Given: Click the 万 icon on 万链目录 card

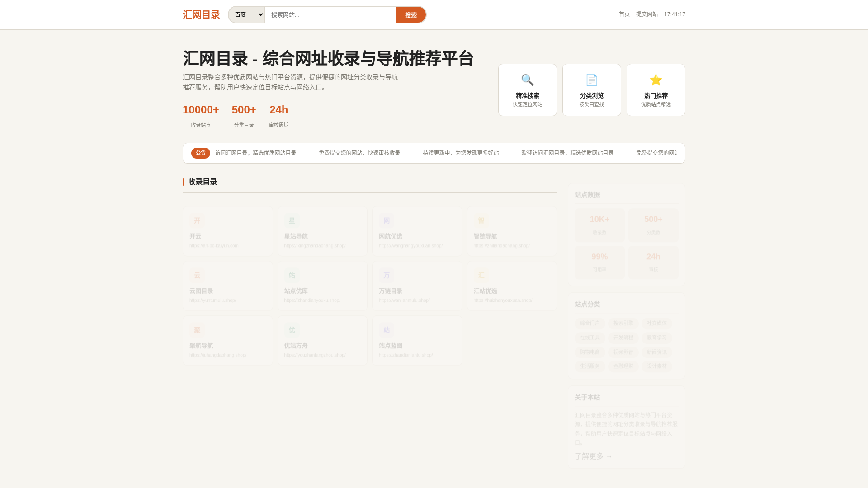Looking at the screenshot, I should [x=387, y=275].
